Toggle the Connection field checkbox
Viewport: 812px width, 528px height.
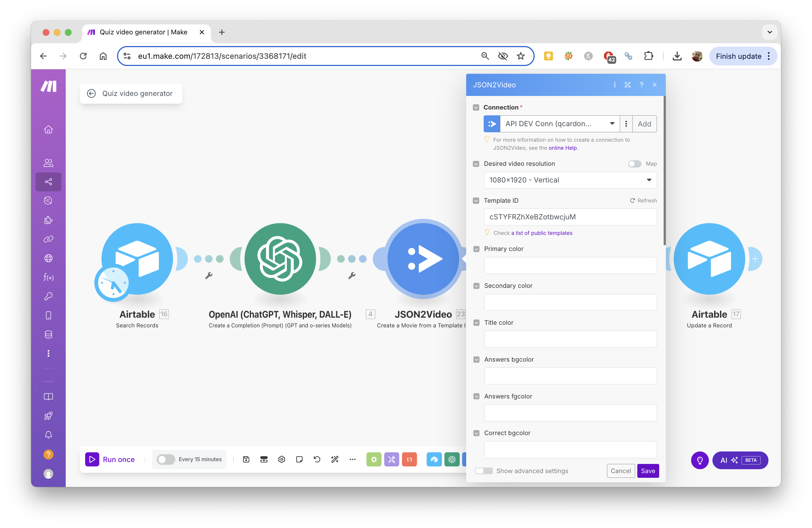tap(476, 107)
